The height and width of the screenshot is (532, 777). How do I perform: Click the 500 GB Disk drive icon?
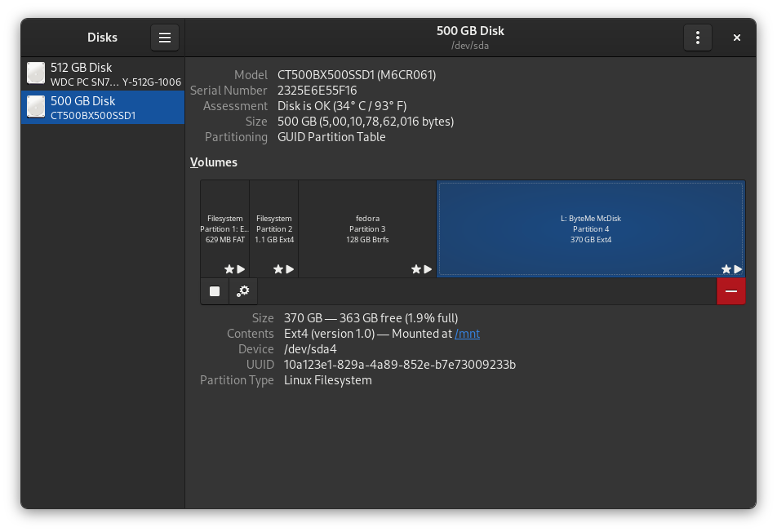click(36, 107)
